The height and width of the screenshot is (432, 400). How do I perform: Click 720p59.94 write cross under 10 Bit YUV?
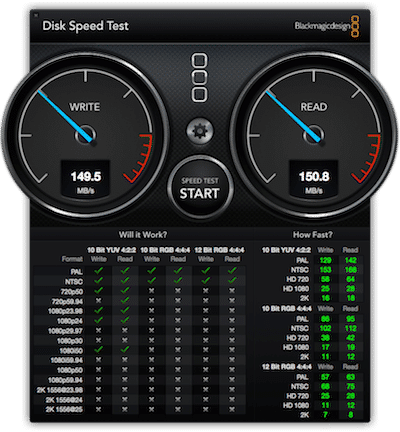click(98, 300)
